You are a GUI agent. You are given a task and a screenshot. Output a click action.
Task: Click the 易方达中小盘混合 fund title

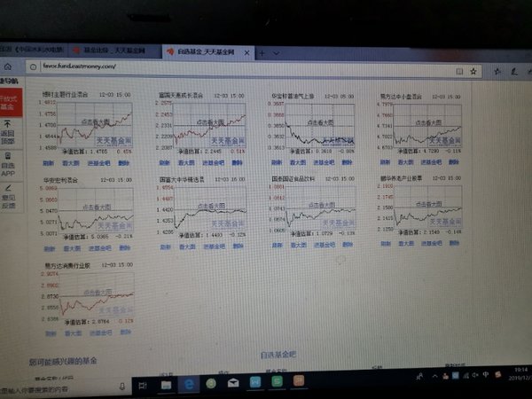[x=401, y=97]
